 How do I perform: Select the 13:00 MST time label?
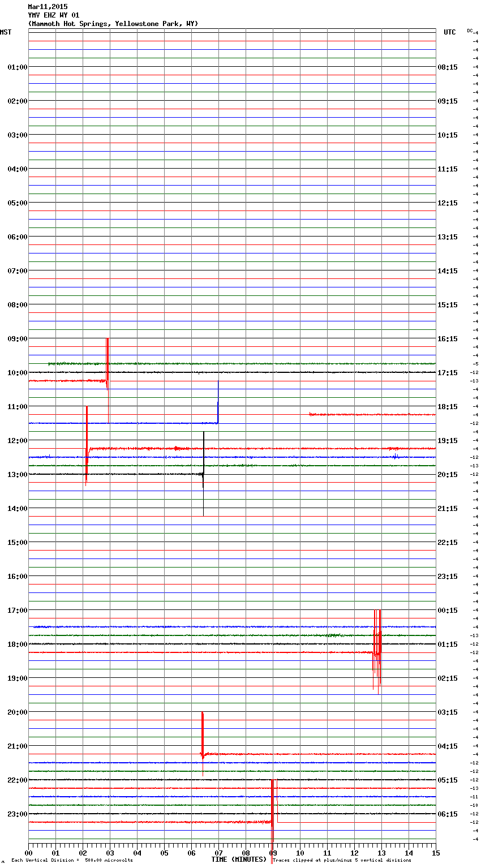click(18, 475)
